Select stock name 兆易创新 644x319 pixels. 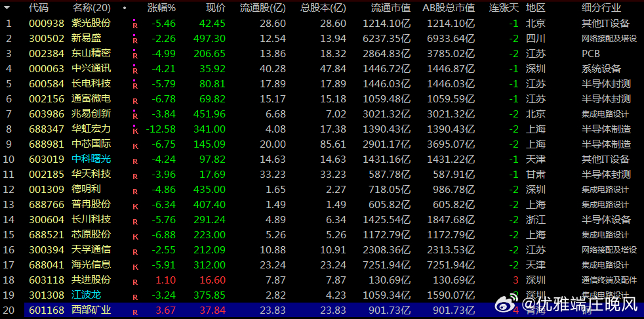click(x=91, y=114)
